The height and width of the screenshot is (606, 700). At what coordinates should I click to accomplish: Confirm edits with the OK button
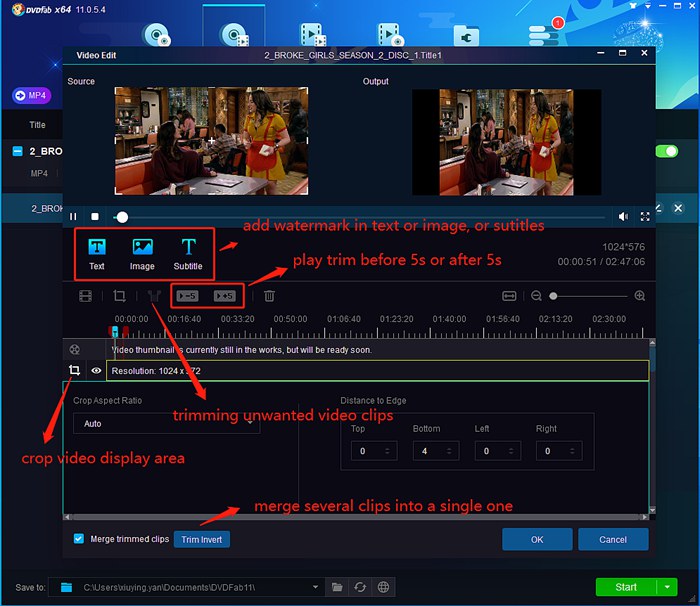537,539
